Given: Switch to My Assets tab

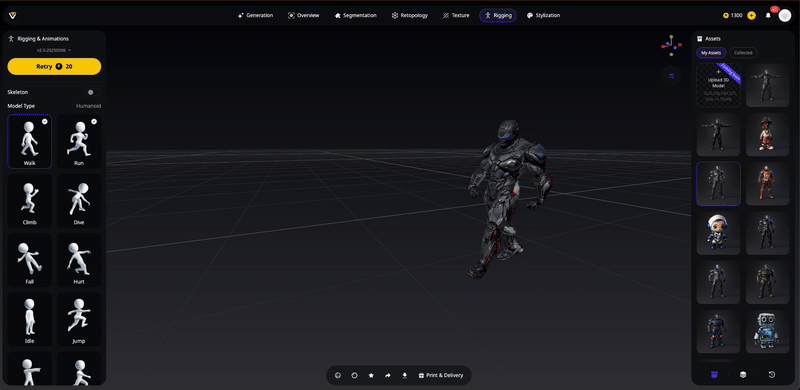Looking at the screenshot, I should pos(711,53).
